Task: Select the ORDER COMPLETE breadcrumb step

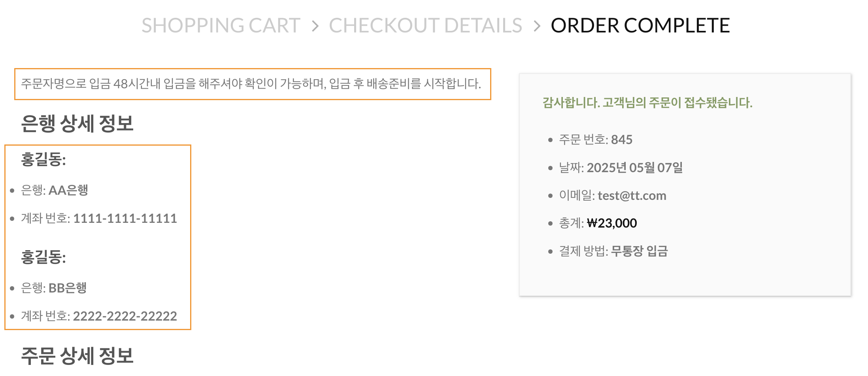Action: pos(640,26)
